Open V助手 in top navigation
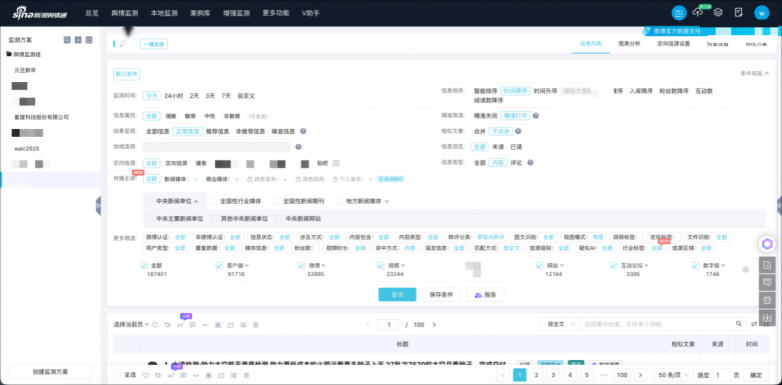This screenshot has height=385, width=782. (x=311, y=13)
